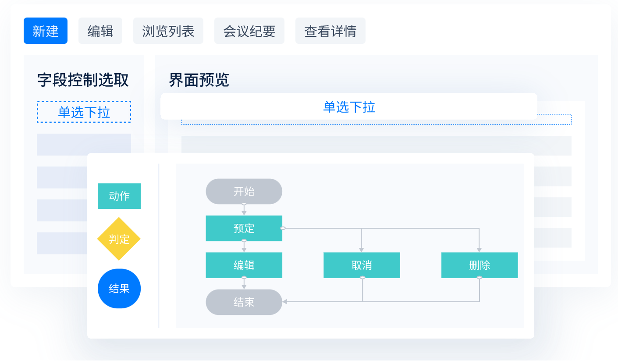Screen dimensions: 618x364
Task: Click the connector port below 开始 node
Action: [x=244, y=204]
